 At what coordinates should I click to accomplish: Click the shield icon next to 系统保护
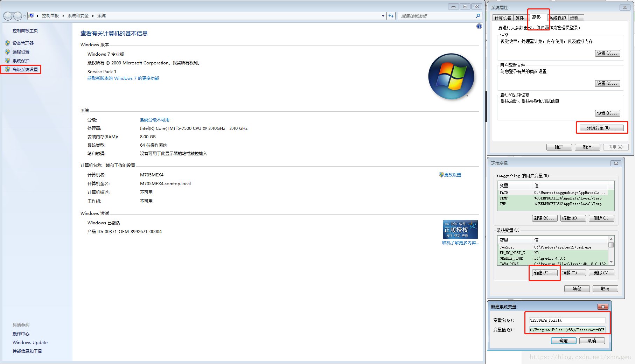(x=7, y=61)
